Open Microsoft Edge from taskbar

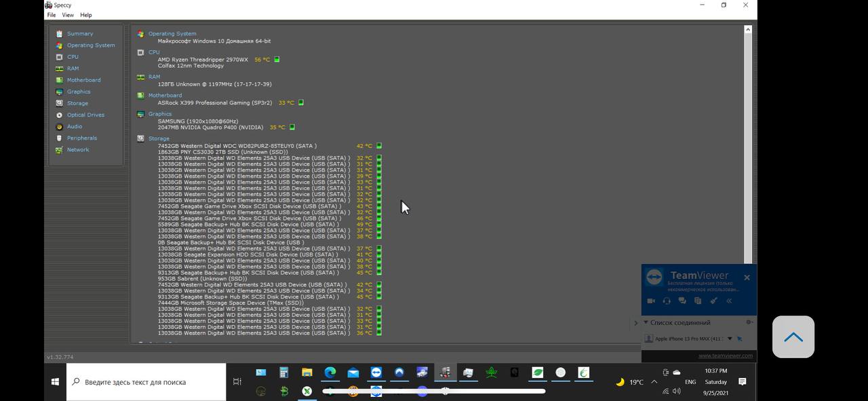330,373
